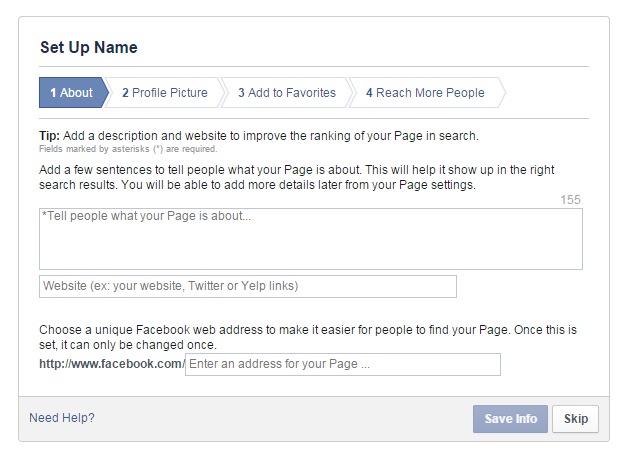The width and height of the screenshot is (643, 459).
Task: Click the pointed arrow end of About tab
Action: [106, 93]
